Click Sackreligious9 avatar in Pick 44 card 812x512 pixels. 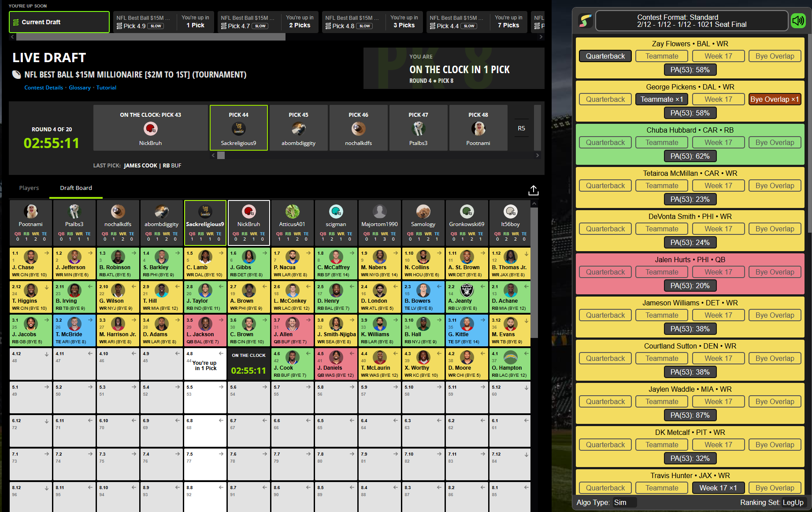[238, 129]
